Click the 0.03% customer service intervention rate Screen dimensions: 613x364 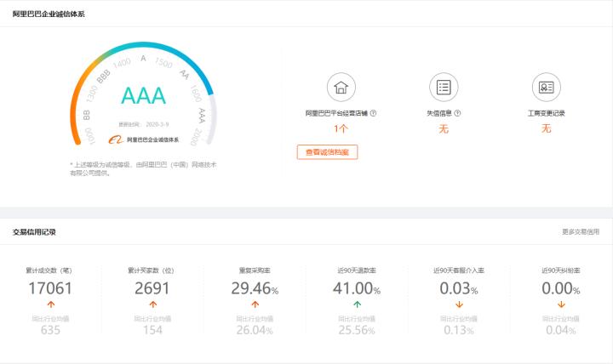459,288
